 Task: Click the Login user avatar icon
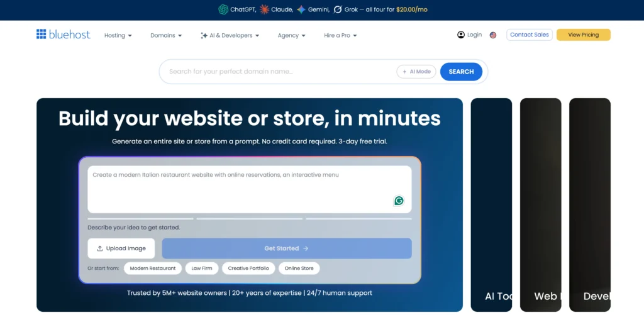tap(461, 35)
